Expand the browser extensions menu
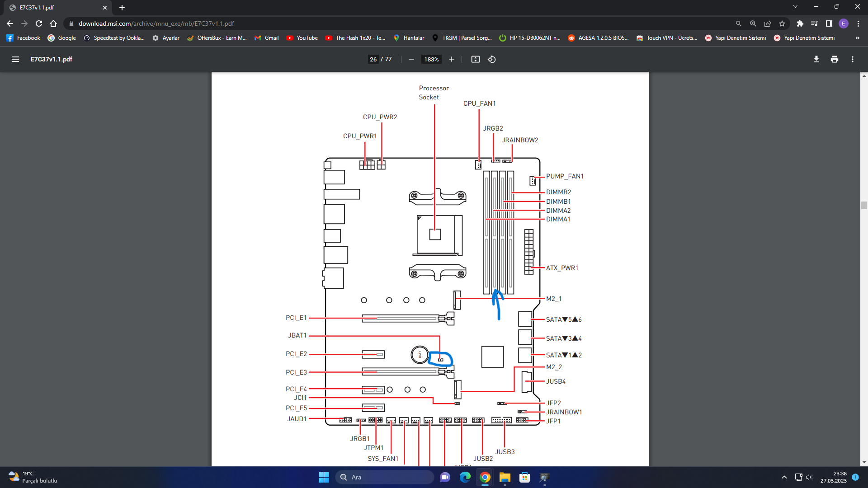 (x=799, y=23)
